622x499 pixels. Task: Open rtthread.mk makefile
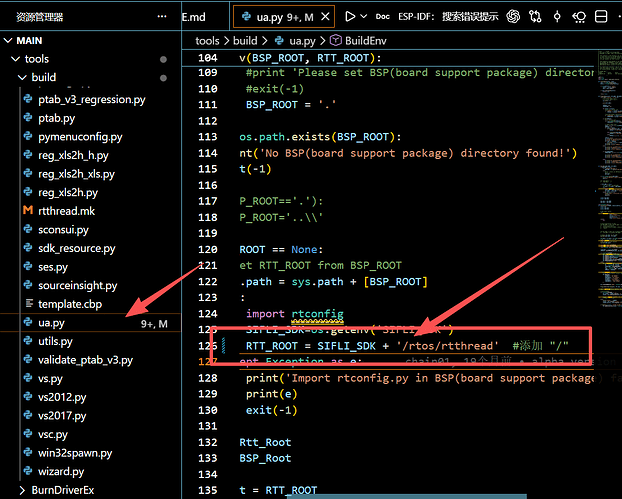(66, 211)
